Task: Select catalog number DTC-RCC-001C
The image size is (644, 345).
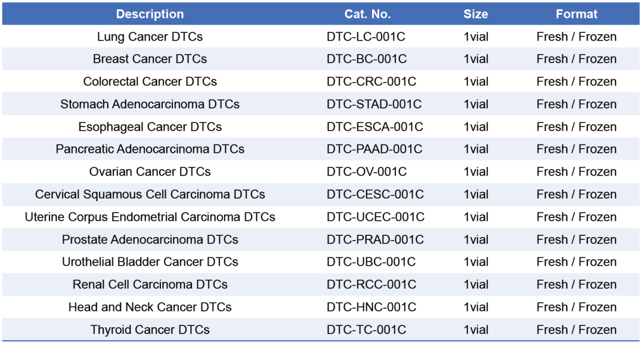Action: pyautogui.click(x=371, y=285)
